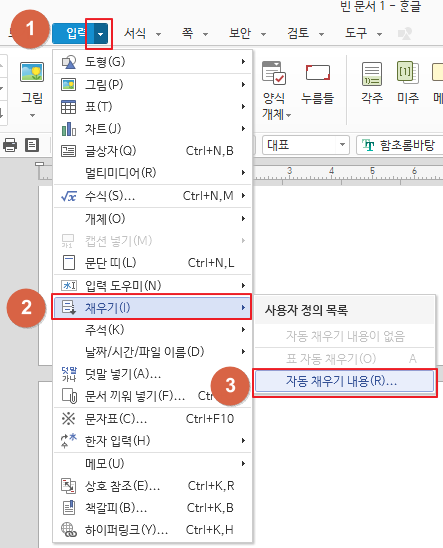Open 표(T) table submenu
This screenshot has width=443, height=548.
pos(153,107)
